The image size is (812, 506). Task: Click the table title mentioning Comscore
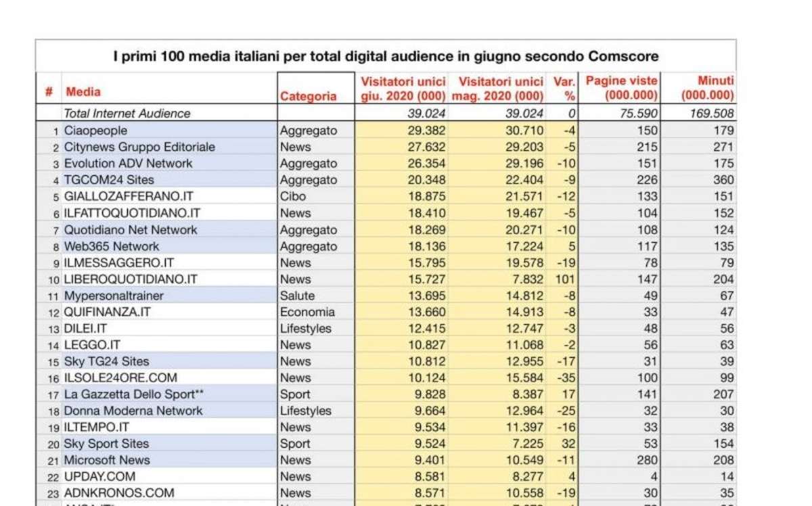tap(386, 56)
